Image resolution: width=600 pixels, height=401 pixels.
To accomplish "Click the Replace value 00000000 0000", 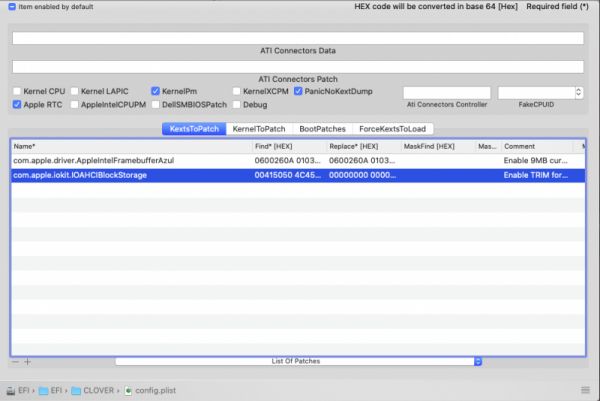I will tap(362, 175).
